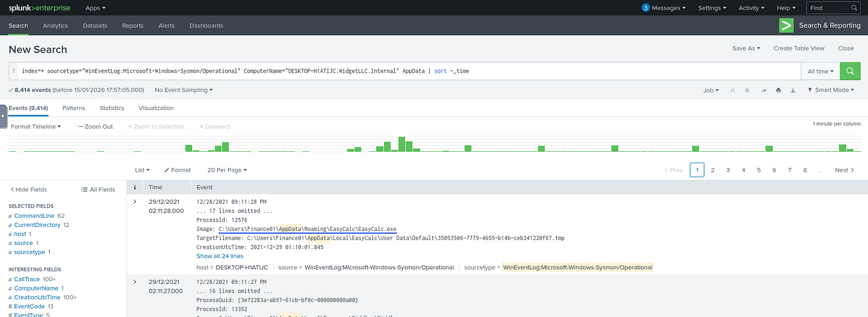The width and height of the screenshot is (868, 317).
Task: Open the sourcetype selected field
Action: [x=30, y=252]
